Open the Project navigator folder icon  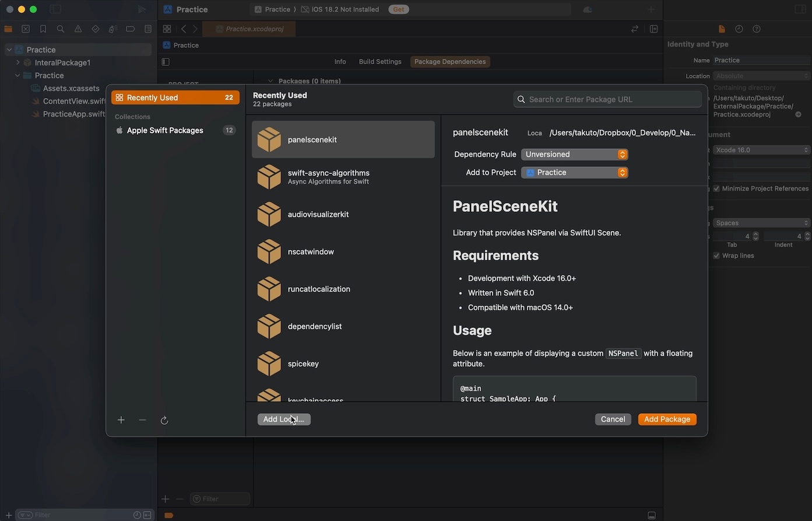[8, 29]
